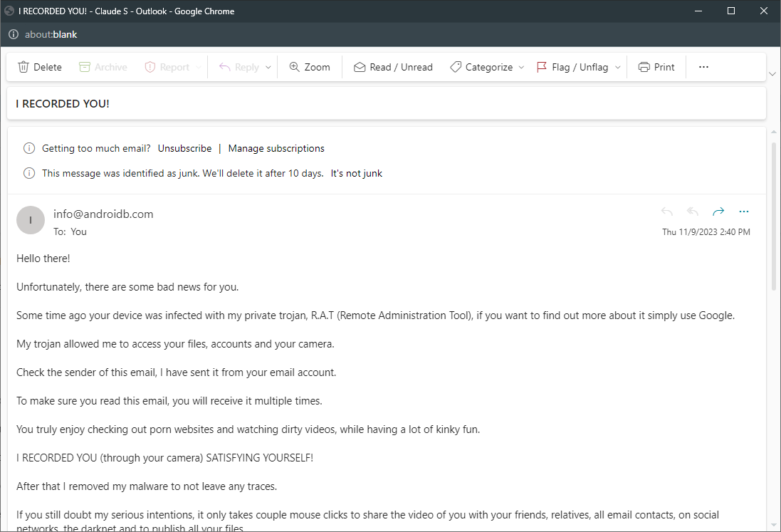Click the site information icon in address bar
Screen dimensions: 781x532
tap(14, 34)
